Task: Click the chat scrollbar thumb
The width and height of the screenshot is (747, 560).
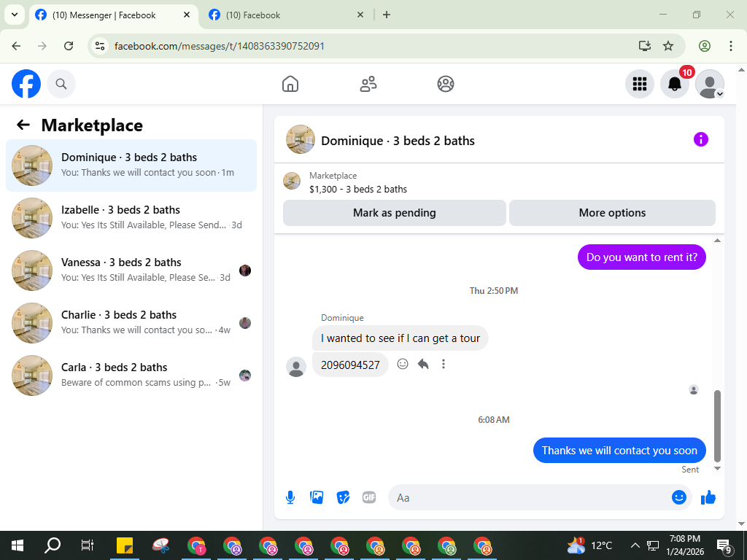Action: [x=718, y=426]
